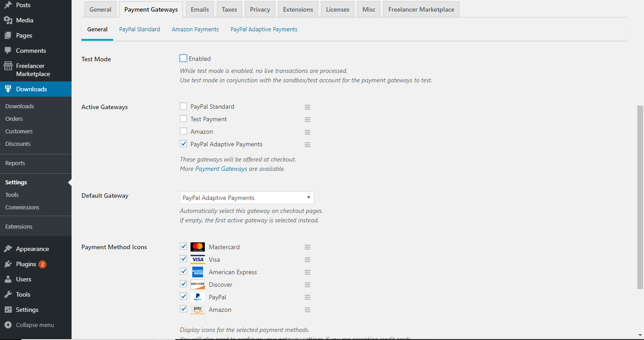Screen dimensions: 644x340
Task: Switch to the Licenses tab
Action: [338, 9]
